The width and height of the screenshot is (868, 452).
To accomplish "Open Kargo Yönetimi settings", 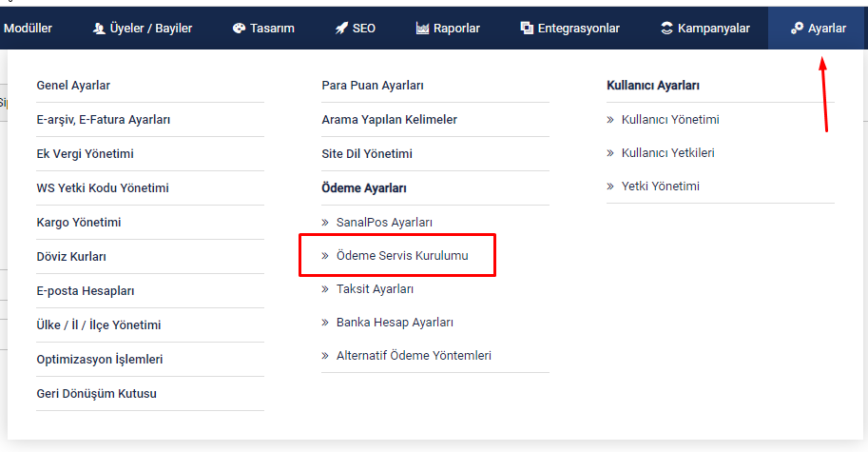I will [x=78, y=223].
